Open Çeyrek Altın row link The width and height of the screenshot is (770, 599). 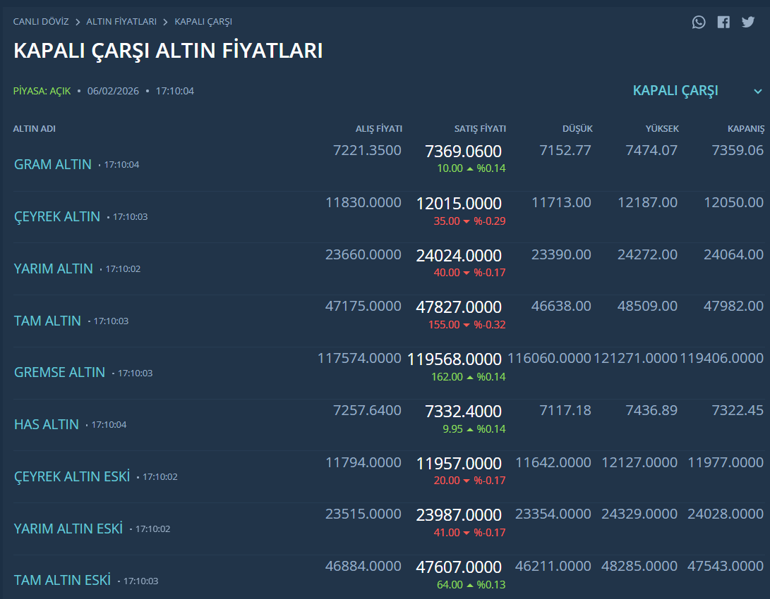[57, 216]
